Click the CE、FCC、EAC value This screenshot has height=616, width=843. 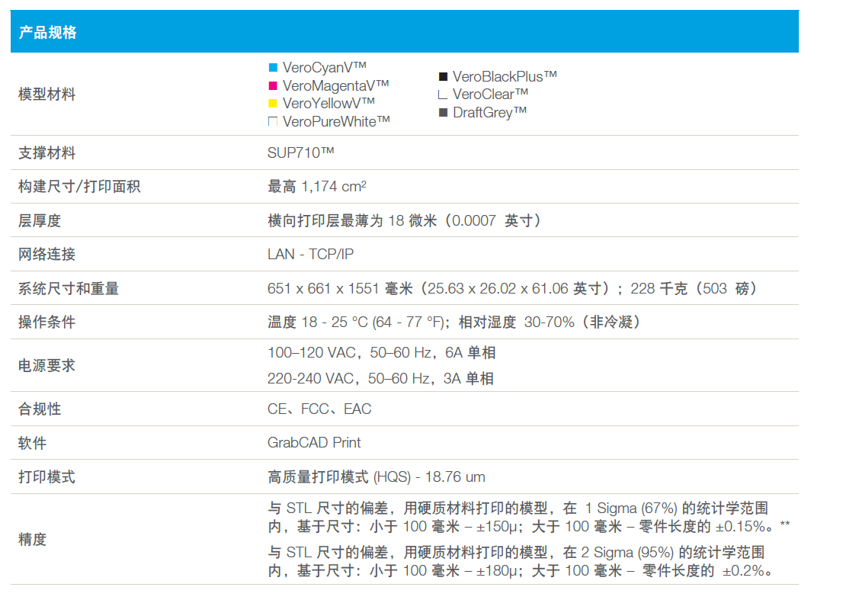(319, 409)
